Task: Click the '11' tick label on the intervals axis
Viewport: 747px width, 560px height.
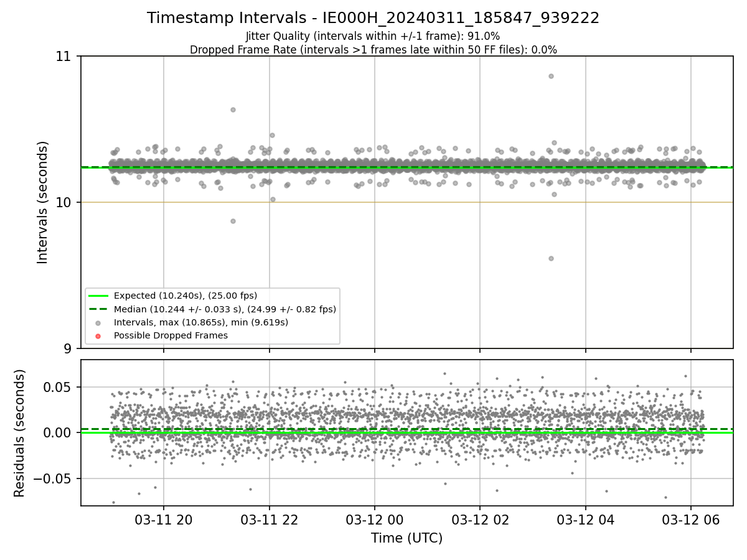Action: pos(64,57)
